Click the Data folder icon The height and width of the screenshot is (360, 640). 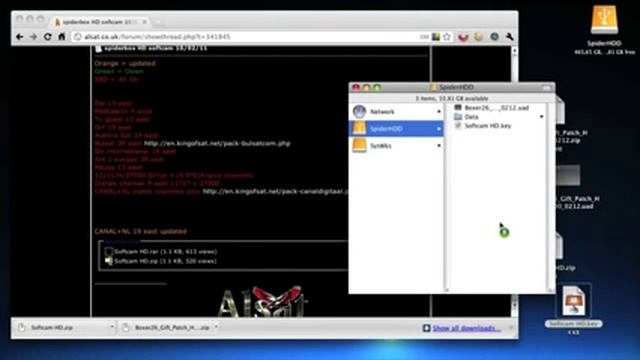(x=458, y=117)
